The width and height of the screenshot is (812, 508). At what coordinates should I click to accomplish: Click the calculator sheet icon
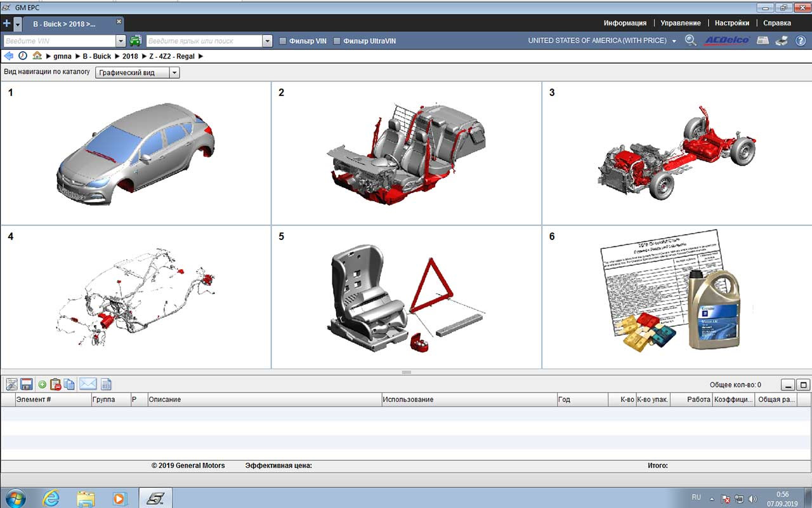106,384
